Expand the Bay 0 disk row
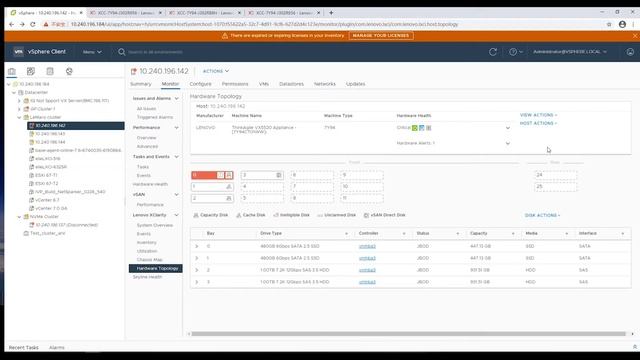The image size is (640, 360). pos(196,247)
